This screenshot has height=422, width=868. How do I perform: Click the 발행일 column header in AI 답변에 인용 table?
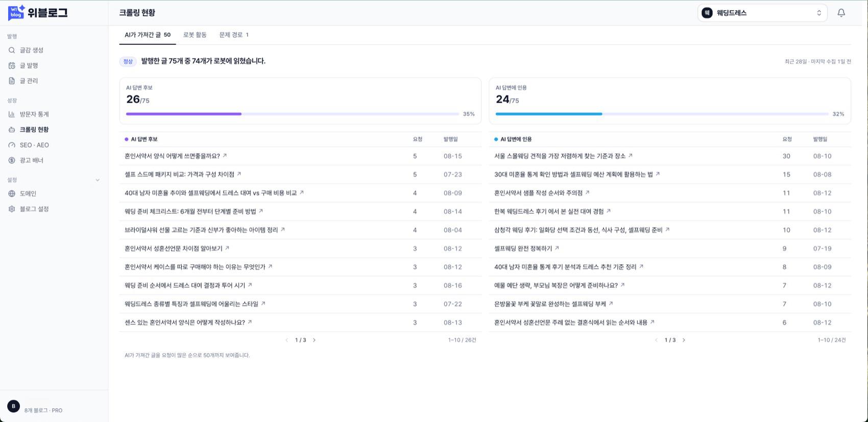point(820,139)
